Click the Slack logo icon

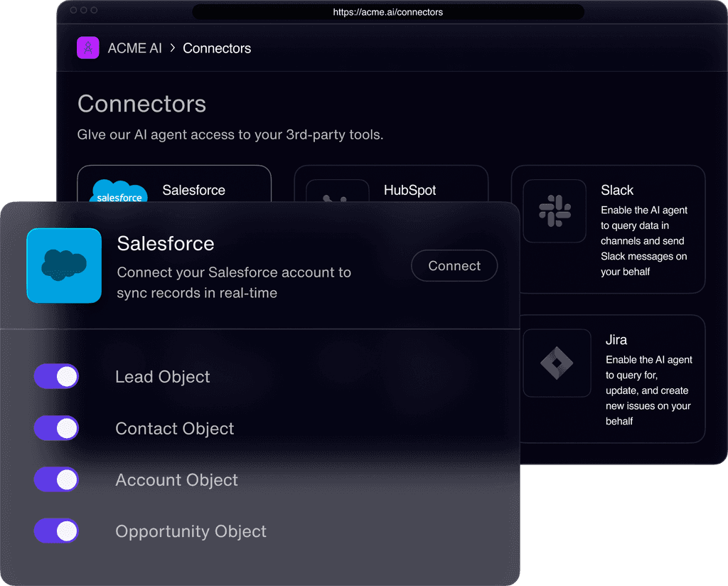[x=555, y=211]
